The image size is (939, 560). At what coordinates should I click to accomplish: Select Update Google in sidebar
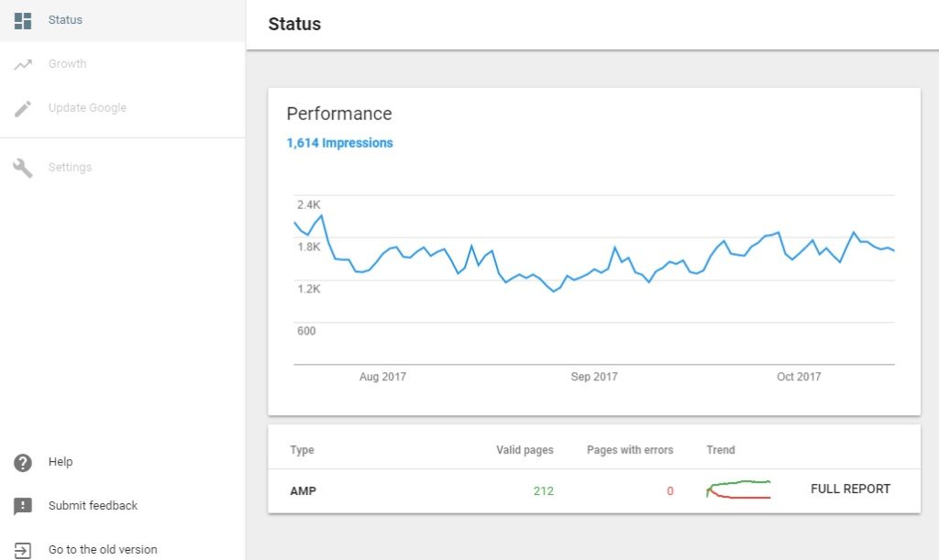click(122, 108)
